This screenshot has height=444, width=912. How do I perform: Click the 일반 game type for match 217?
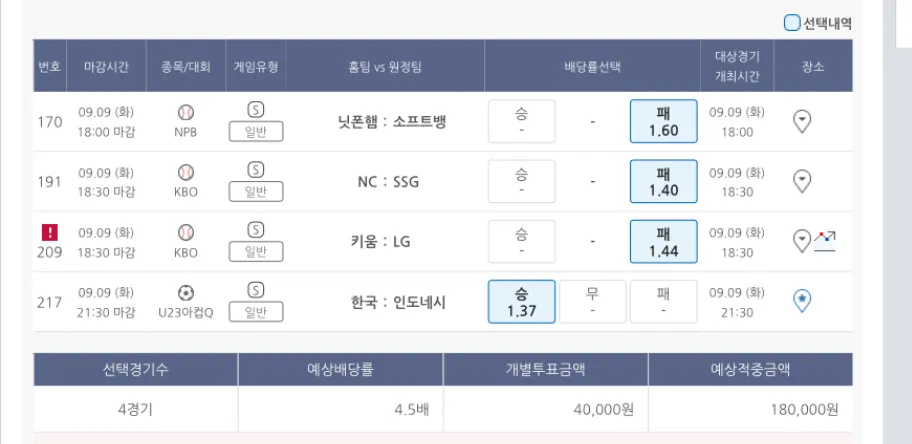coord(255,312)
